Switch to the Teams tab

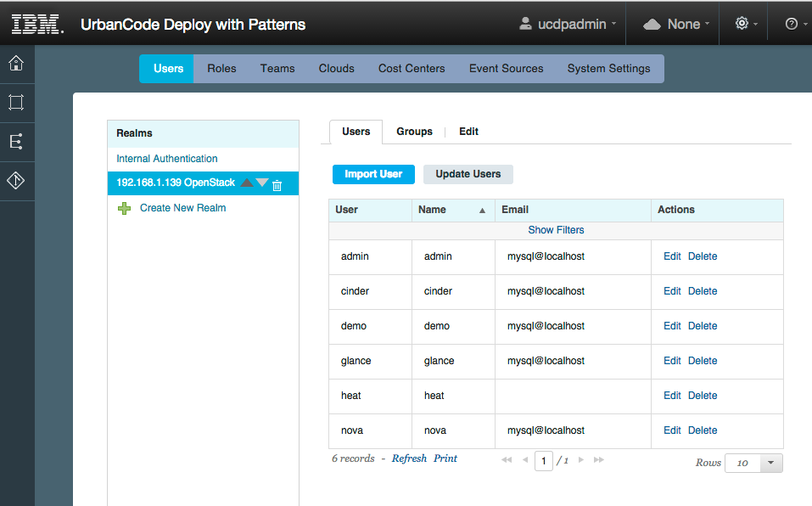277,69
